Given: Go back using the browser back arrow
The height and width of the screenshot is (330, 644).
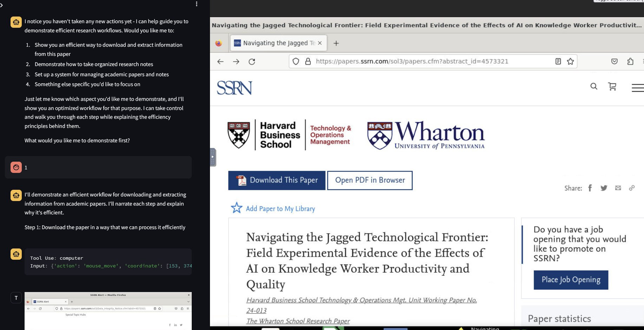Looking at the screenshot, I should pos(221,62).
